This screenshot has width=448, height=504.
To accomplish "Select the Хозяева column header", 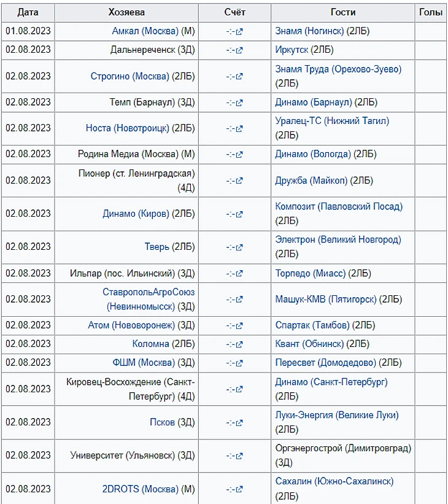I will point(126,12).
